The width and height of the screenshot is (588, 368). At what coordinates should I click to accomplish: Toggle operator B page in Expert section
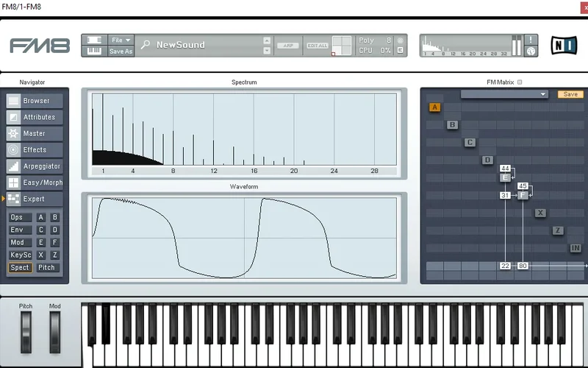coord(54,217)
